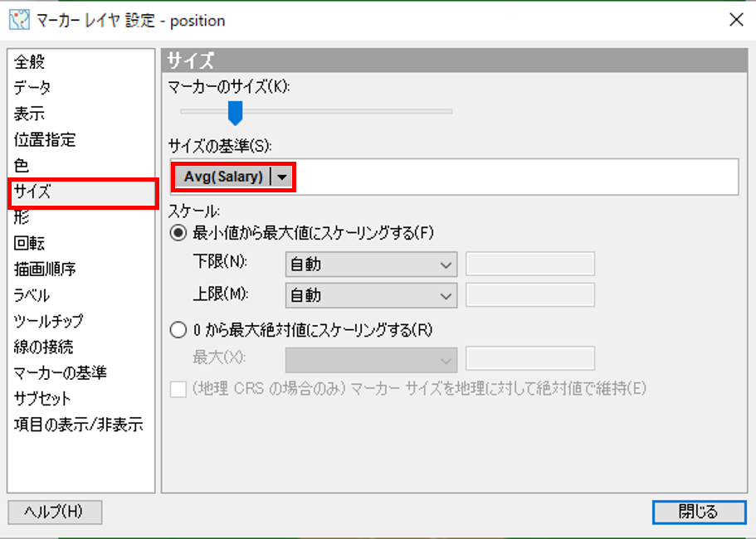Viewport: 756px width, 539px height.
Task: Toggle the 地理 CRS marker size checkbox
Action: (178, 389)
